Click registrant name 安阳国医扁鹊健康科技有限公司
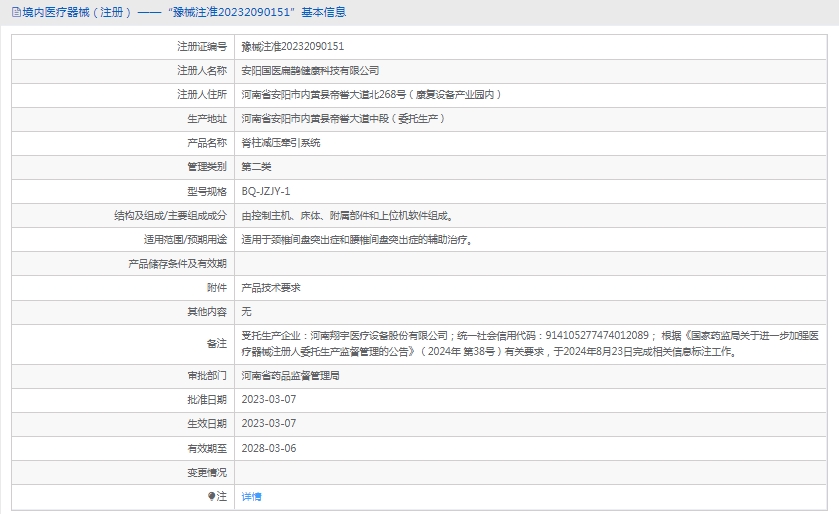 pyautogui.click(x=311, y=70)
